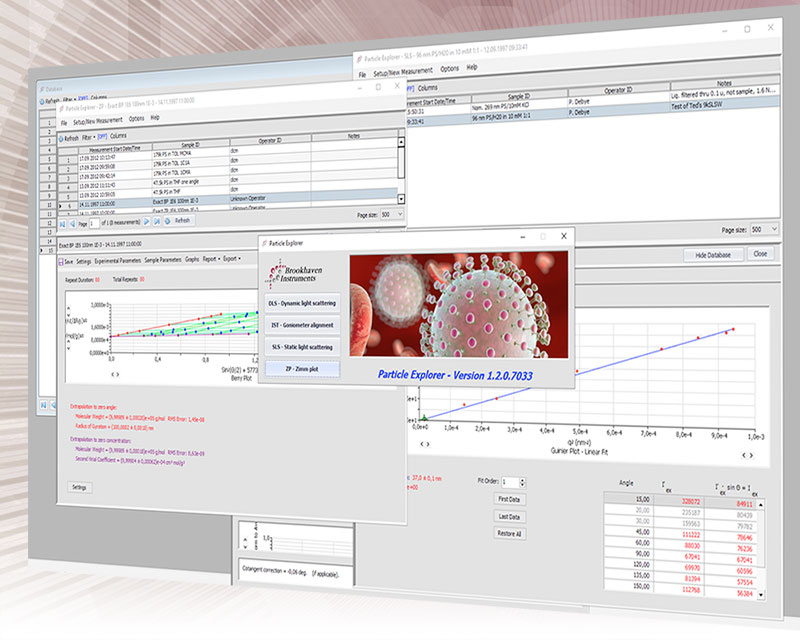Click Refresh in Database window toolbar

49,101
